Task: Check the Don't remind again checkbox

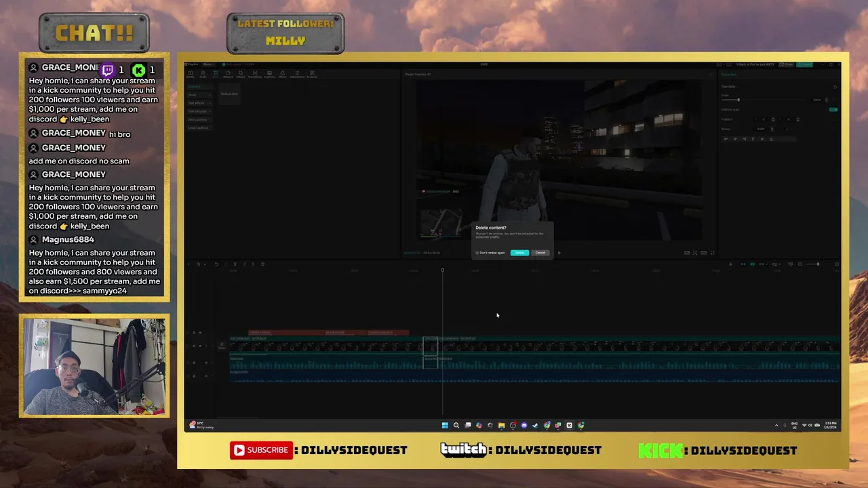Action: coord(477,253)
